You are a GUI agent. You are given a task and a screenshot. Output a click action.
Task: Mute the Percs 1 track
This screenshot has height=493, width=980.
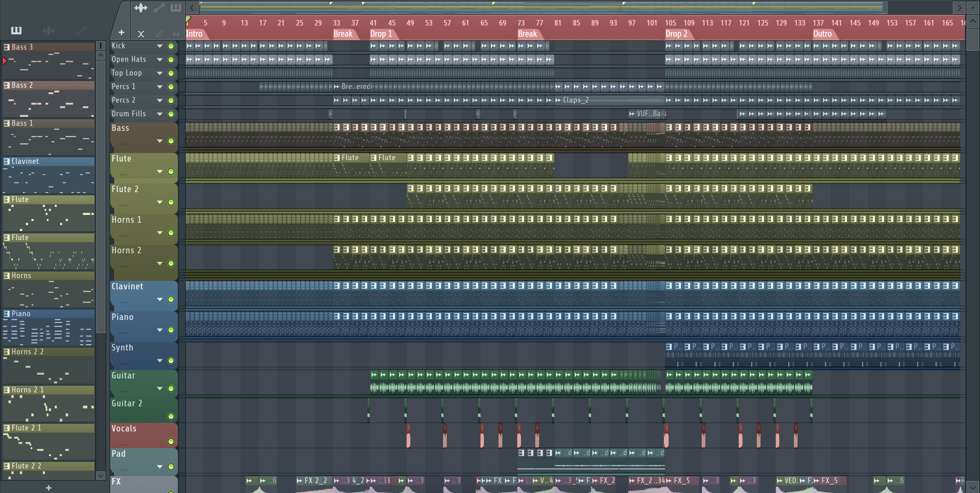pos(171,87)
